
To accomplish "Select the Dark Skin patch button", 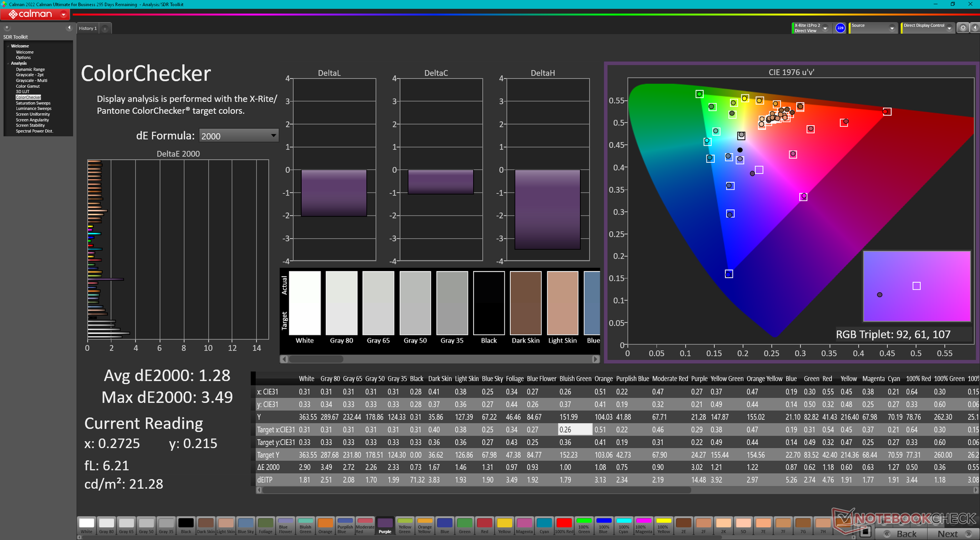I will tap(206, 525).
